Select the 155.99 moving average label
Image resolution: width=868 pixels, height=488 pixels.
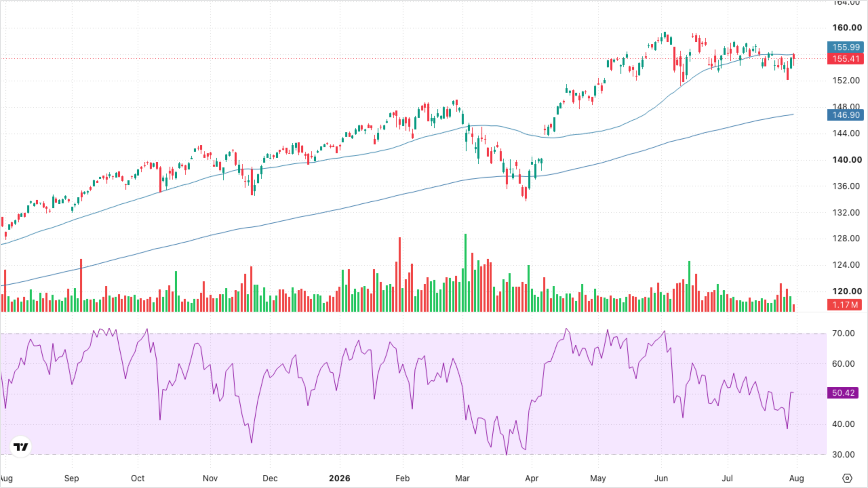point(845,47)
